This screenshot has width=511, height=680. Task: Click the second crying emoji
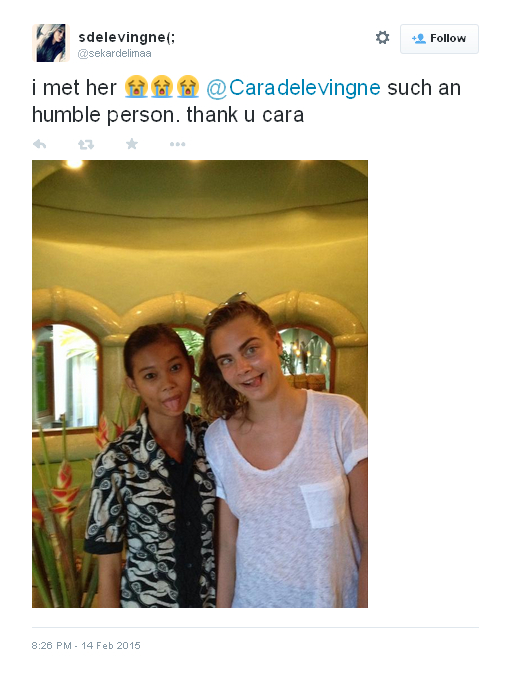point(162,87)
